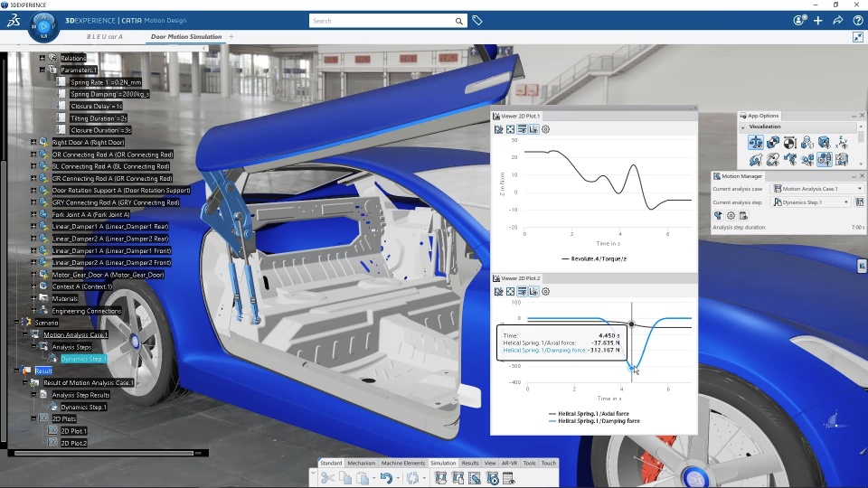868x488 pixels.
Task: Click the gear settings icon in Viewer 2D Plot.1
Action: [x=546, y=129]
